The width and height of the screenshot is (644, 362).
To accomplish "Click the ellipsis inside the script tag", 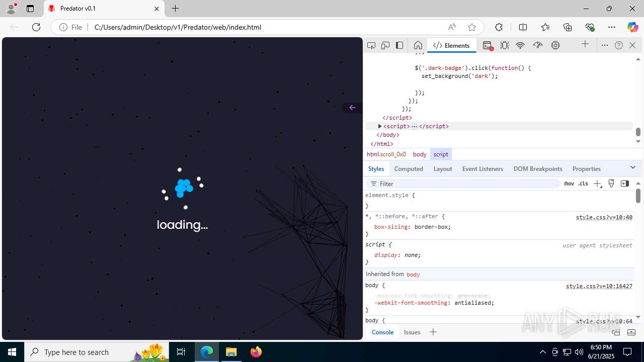I will tap(415, 127).
